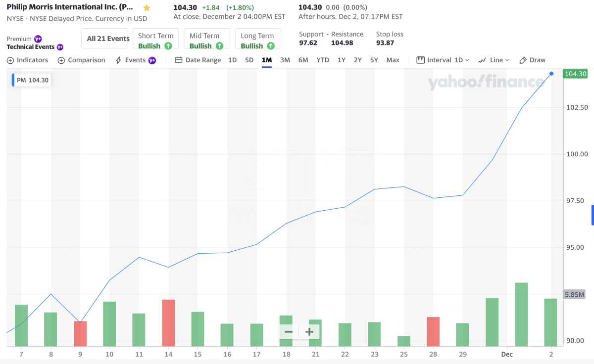Zoom in with the plus button
594x364 pixels.
point(309,332)
